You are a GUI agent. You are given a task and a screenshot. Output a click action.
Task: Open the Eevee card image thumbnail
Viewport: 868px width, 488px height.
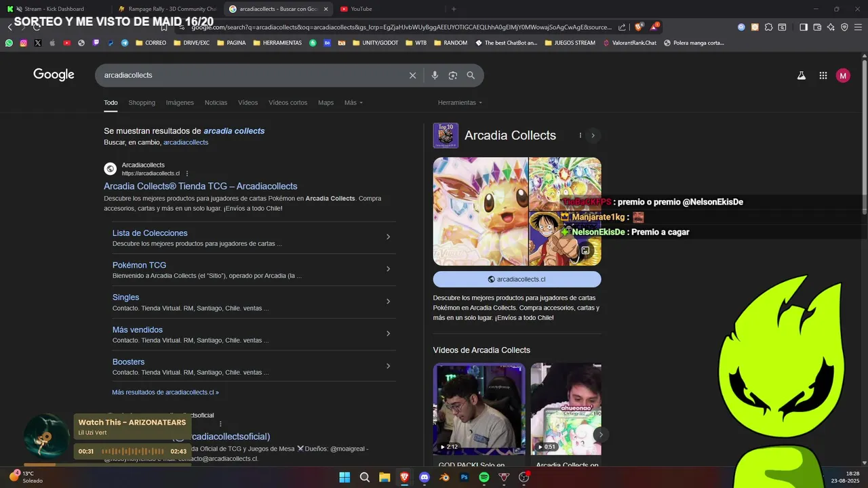(x=480, y=211)
